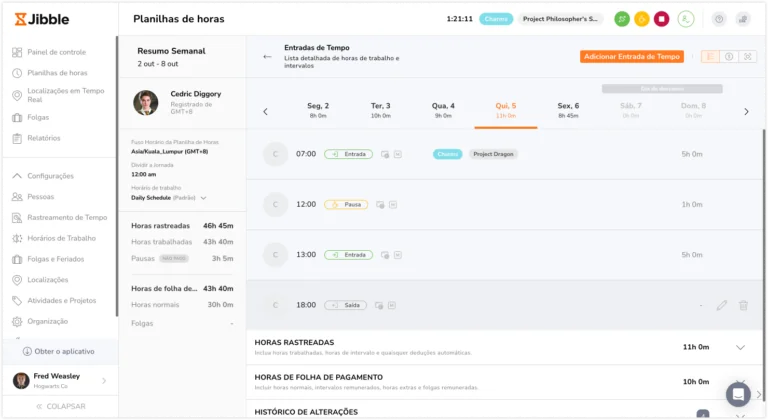Open Folgas in the sidebar menu
Viewport: 768px width, 420px height.
30,117
